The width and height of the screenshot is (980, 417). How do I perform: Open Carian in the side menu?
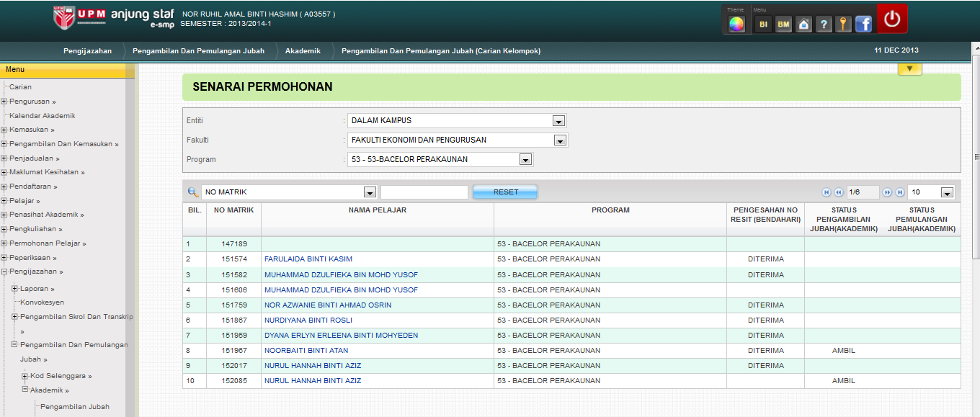(20, 87)
